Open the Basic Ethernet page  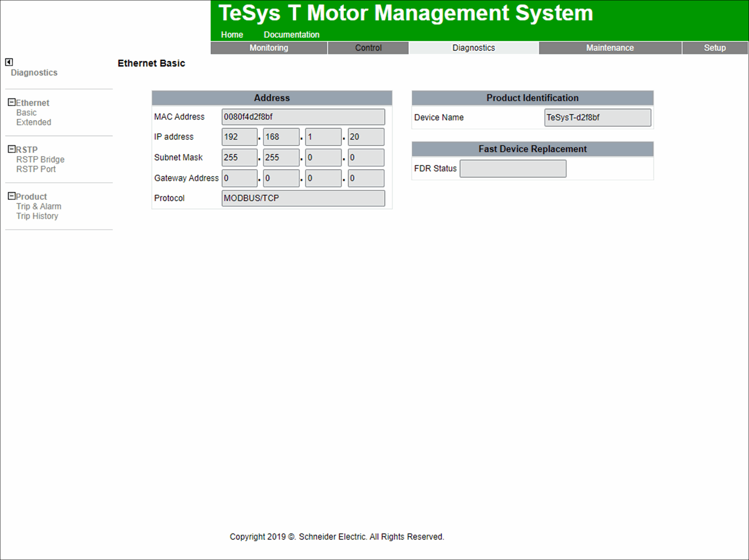pos(26,113)
